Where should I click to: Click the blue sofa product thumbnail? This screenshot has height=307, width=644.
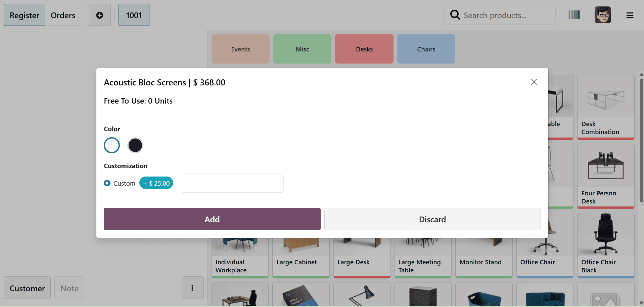545,295
